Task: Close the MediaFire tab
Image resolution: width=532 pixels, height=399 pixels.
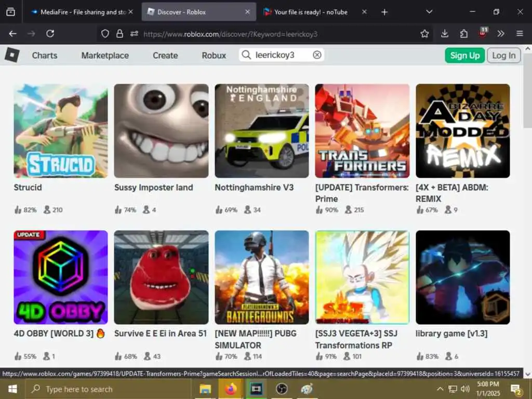Action: [130, 12]
